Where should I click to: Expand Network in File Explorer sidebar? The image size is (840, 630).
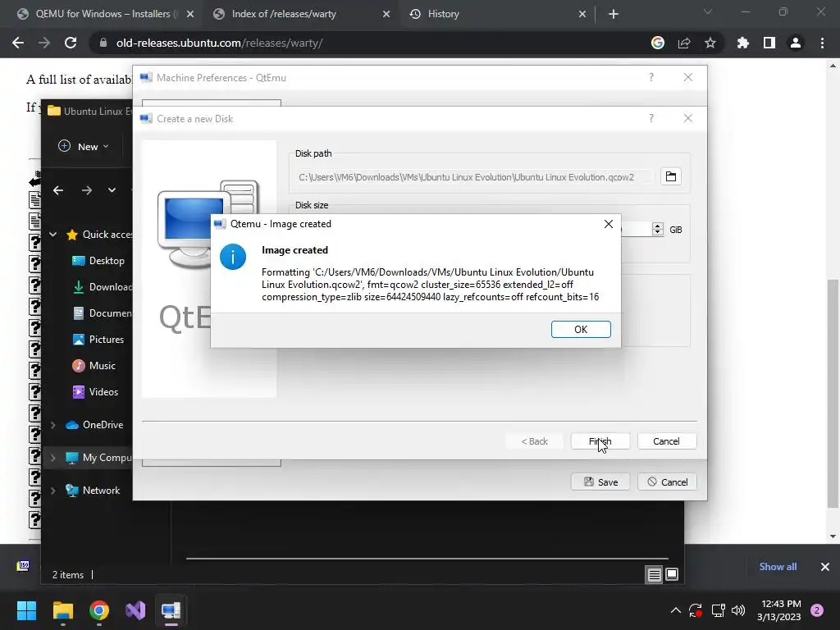click(53, 491)
